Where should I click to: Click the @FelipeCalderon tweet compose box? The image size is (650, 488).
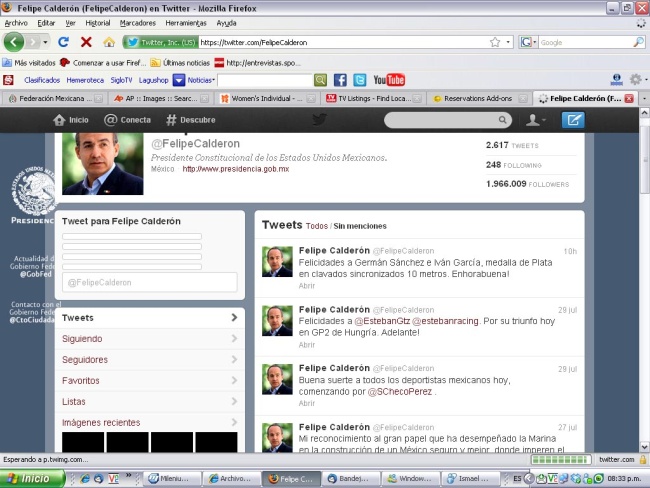point(150,282)
